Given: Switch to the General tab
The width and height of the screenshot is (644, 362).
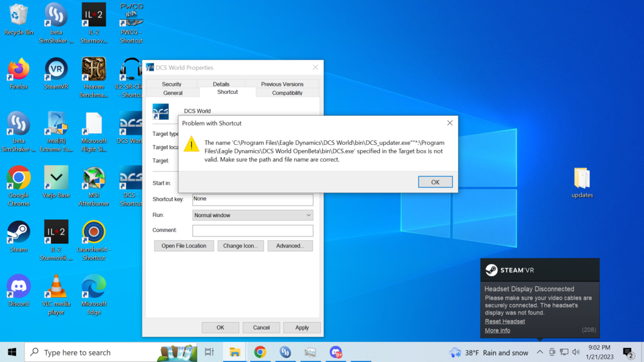Looking at the screenshot, I should (173, 93).
